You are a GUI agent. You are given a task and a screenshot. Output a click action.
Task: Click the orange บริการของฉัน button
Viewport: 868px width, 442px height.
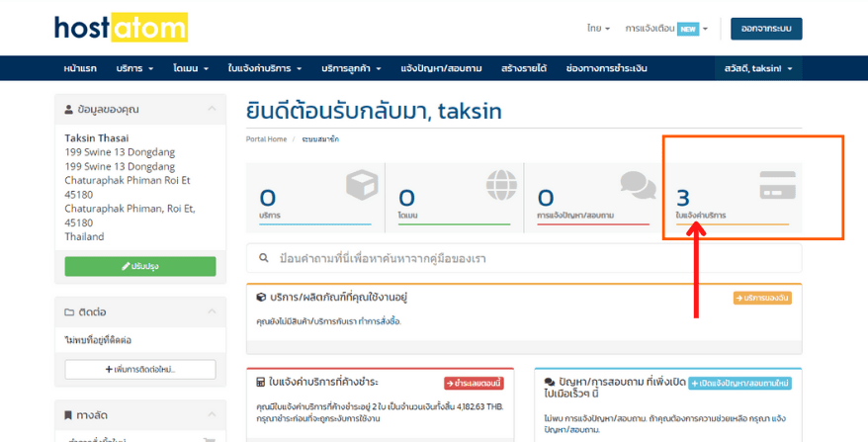(762, 298)
